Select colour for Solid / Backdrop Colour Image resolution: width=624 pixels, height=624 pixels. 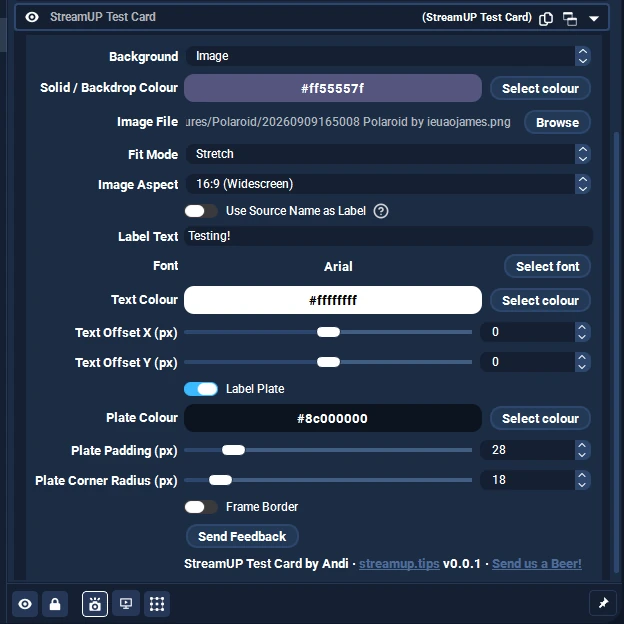point(540,88)
